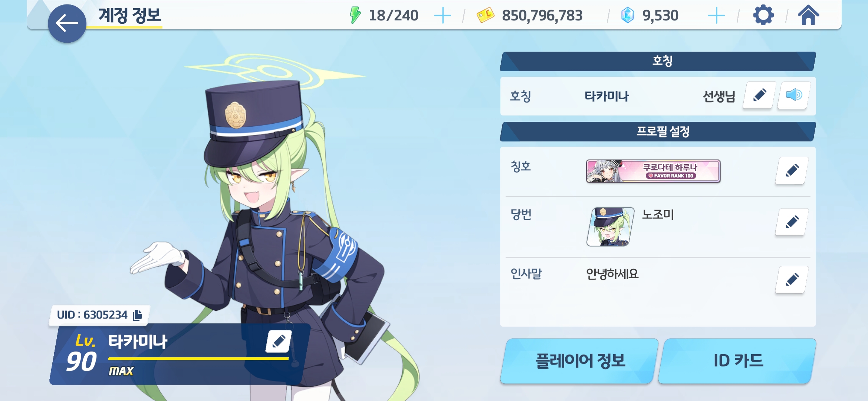Copy the UID with the copy icon
The height and width of the screenshot is (401, 868).
[137, 315]
